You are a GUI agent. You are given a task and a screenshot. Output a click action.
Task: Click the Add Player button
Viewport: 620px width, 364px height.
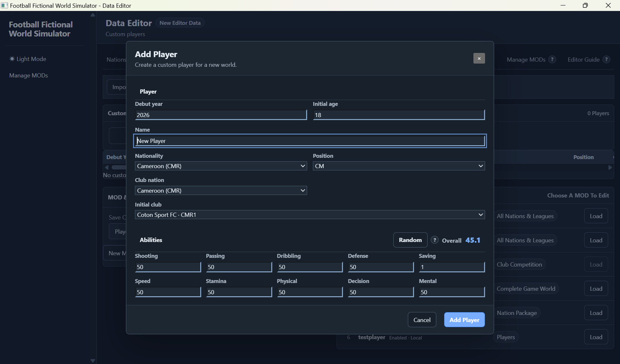464,320
